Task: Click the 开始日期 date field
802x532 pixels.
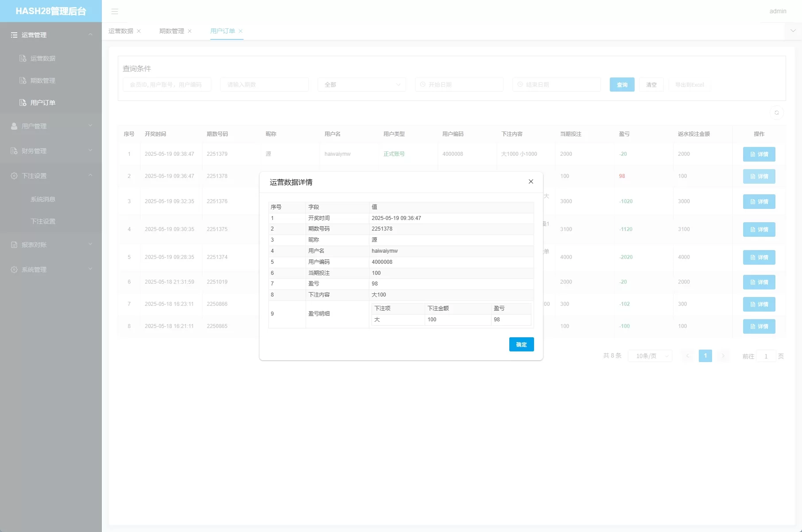Action: [x=459, y=85]
